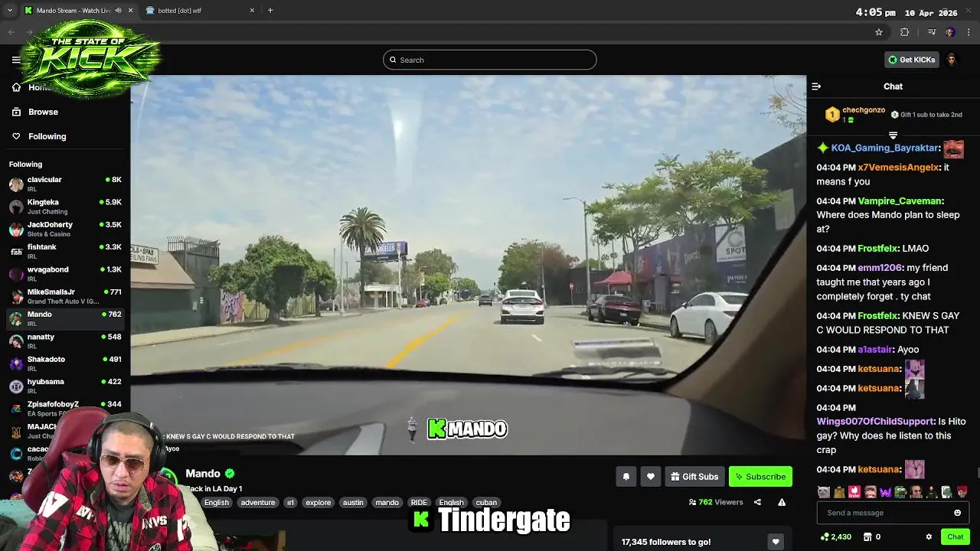
Task: Click Vampire_Caveman username in chat
Action: point(899,201)
